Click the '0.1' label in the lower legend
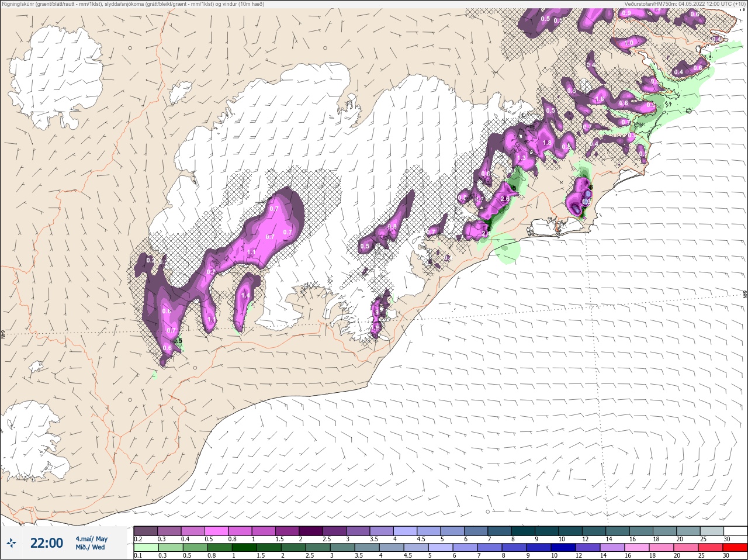748x560 pixels. tap(138, 556)
